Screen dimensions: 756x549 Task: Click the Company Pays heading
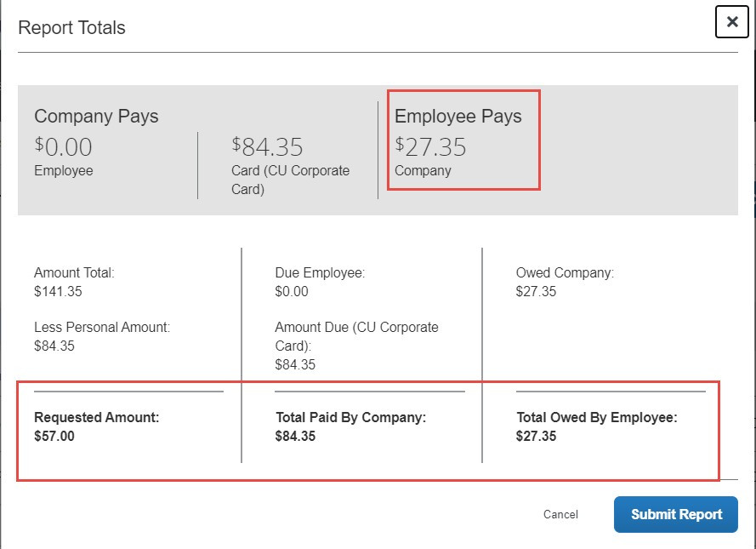pos(95,117)
